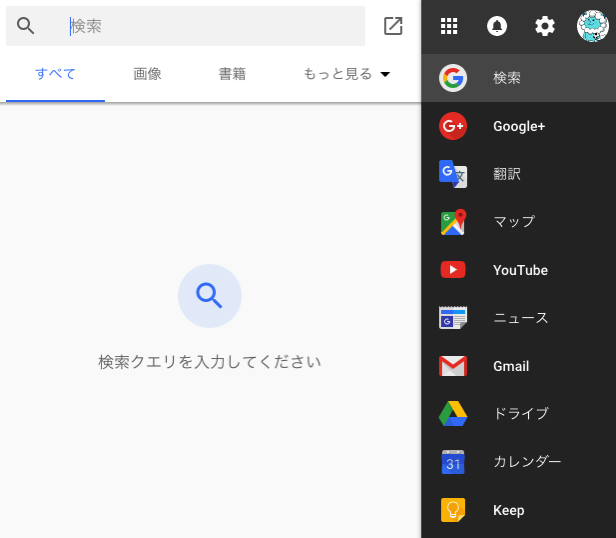Open the Google apps grid icon
Screen dimensions: 616x538
[449, 26]
